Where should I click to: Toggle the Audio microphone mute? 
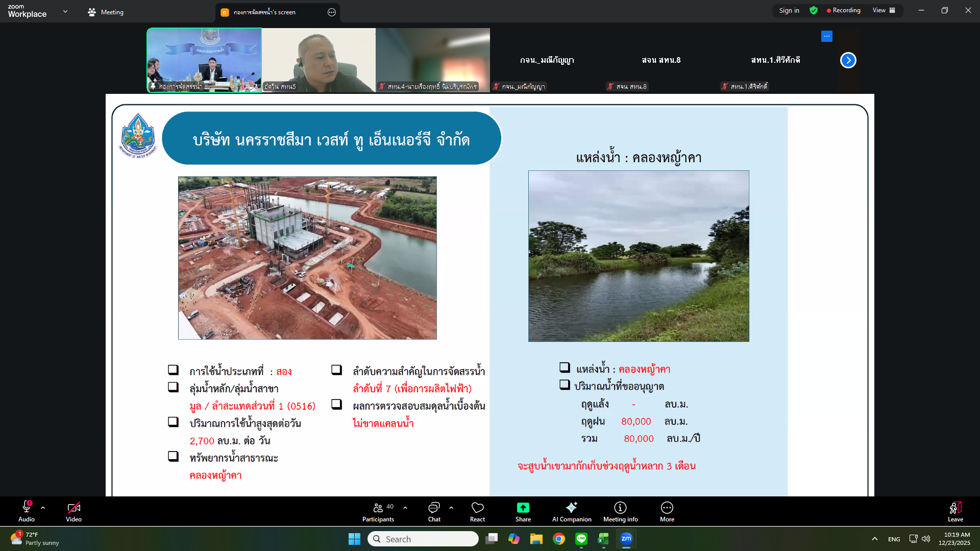[27, 507]
